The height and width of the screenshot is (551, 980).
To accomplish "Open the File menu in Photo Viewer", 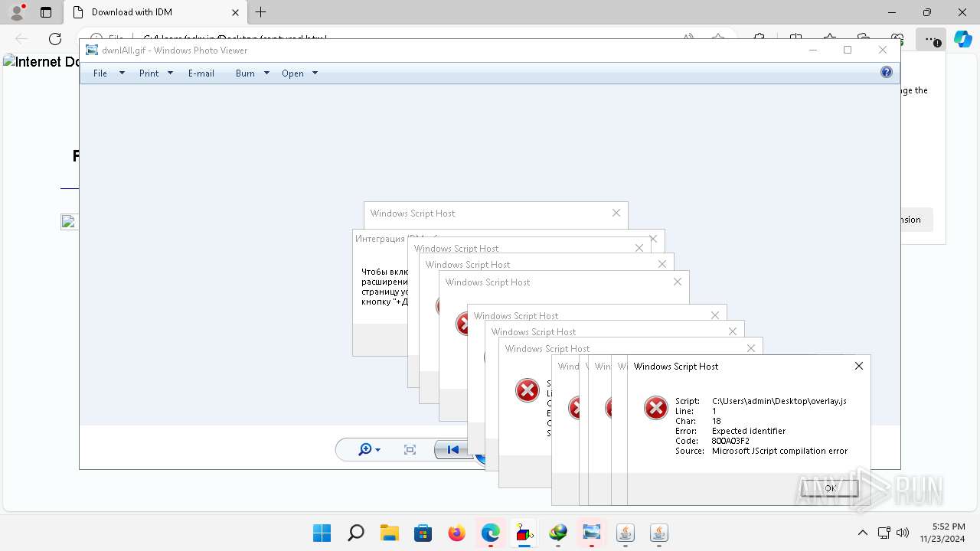I will [x=100, y=73].
